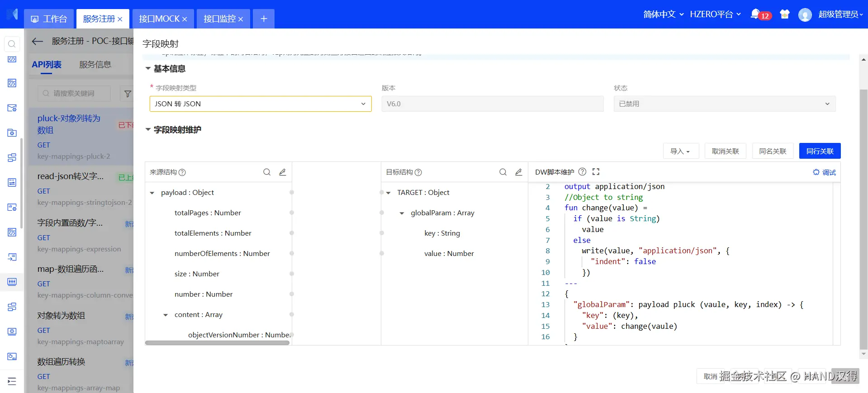Click the 取消关联 button
The image size is (868, 393).
726,151
